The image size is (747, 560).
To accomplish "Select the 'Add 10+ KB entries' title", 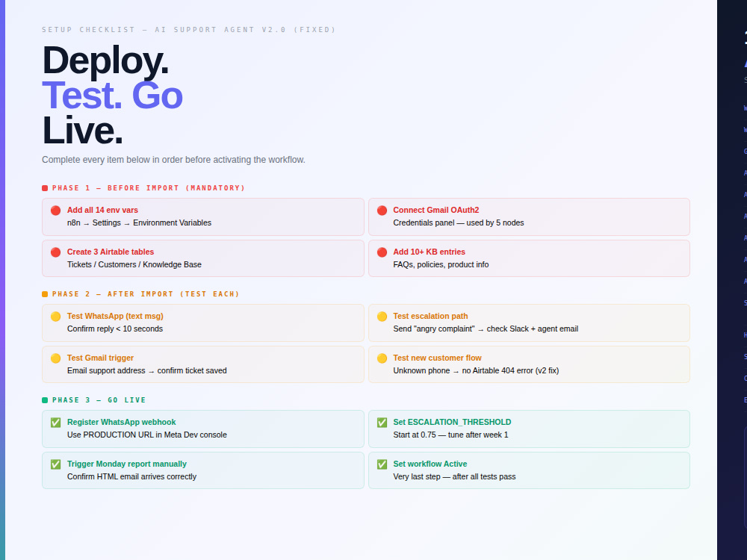I will click(430, 252).
